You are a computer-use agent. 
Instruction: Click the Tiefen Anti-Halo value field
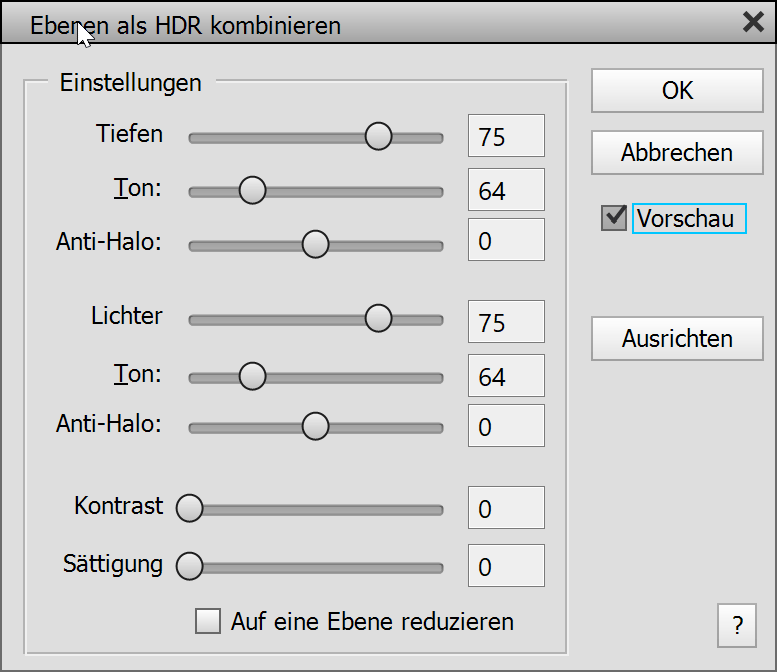[x=506, y=240]
